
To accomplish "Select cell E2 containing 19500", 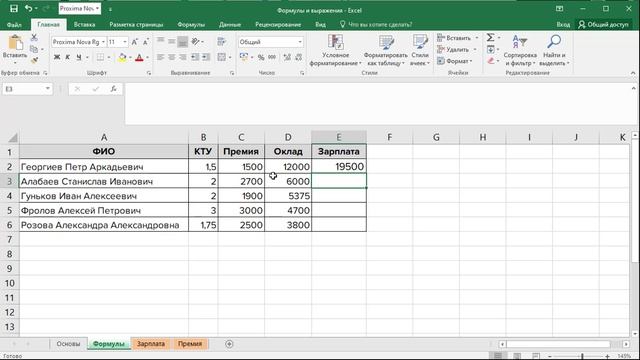I will point(339,167).
